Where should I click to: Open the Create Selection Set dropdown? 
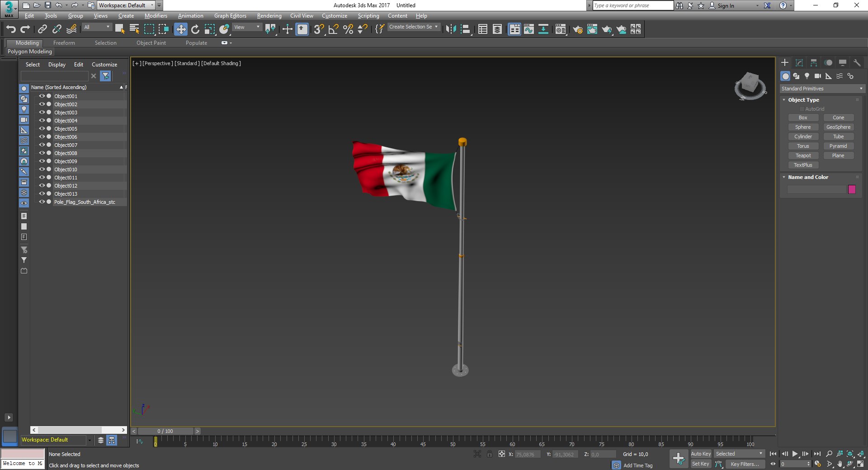coord(414,27)
